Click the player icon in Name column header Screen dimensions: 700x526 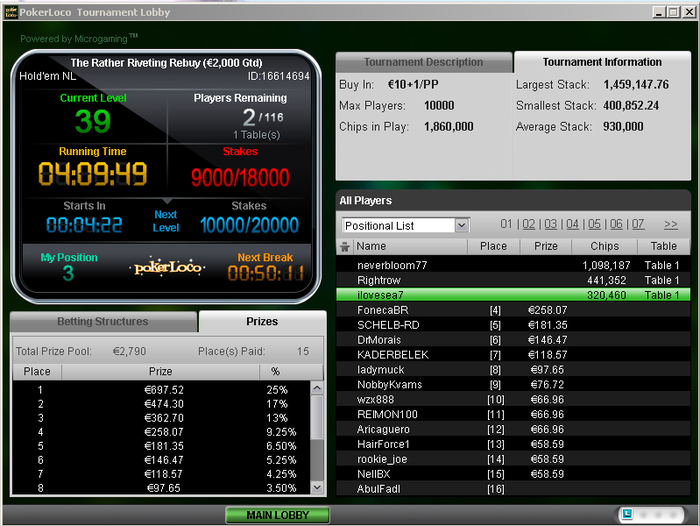pos(344,246)
